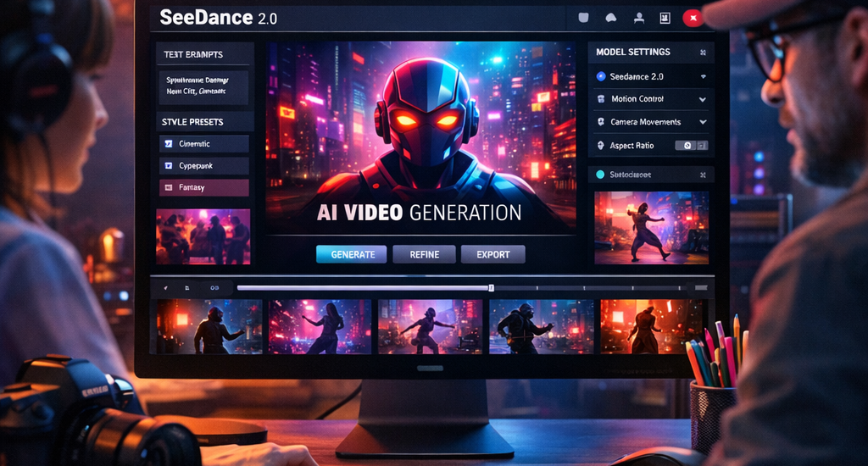Click the Cyberpunk preset icon

[x=169, y=165]
